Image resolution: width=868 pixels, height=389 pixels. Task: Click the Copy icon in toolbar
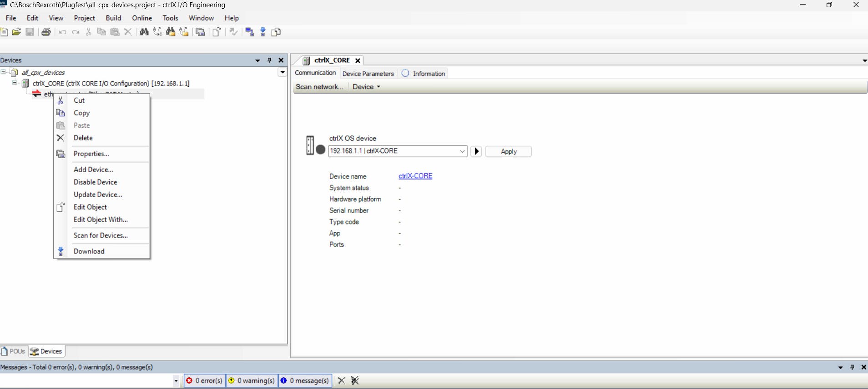(102, 32)
